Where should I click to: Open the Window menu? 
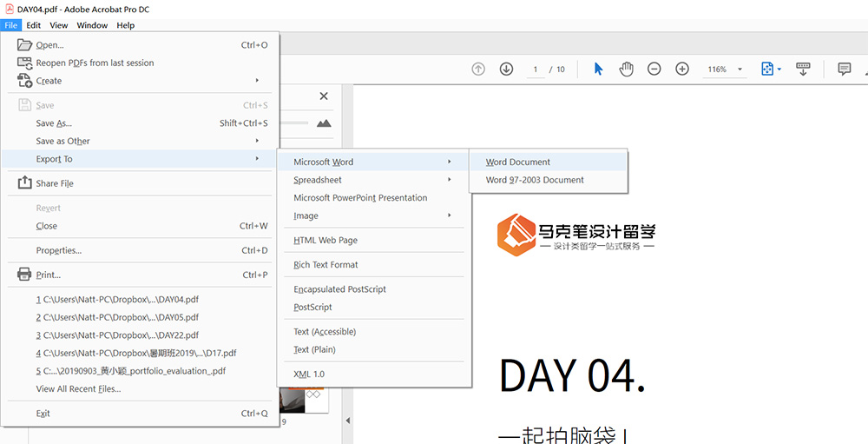92,25
